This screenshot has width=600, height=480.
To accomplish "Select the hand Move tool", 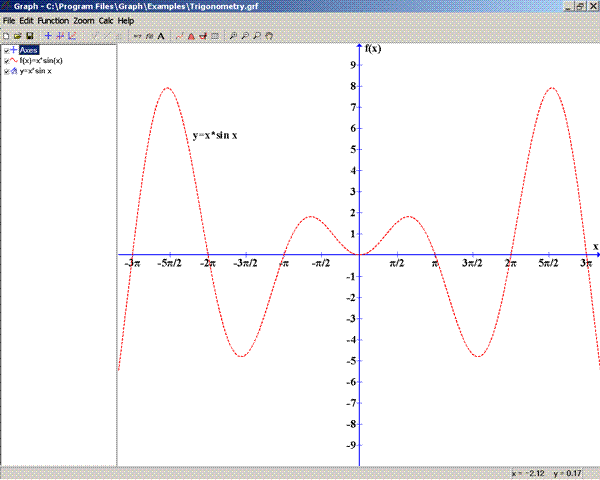I will [269, 35].
